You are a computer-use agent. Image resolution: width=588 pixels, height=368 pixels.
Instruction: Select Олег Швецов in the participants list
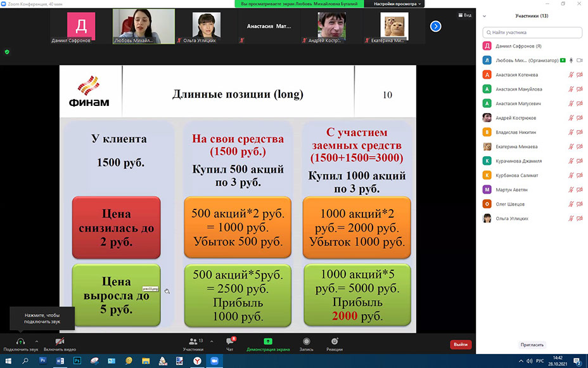pos(510,204)
